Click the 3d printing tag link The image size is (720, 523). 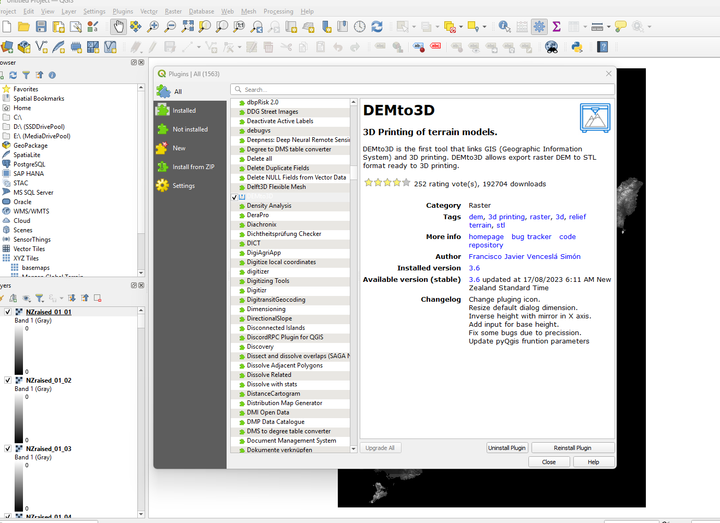pos(506,217)
